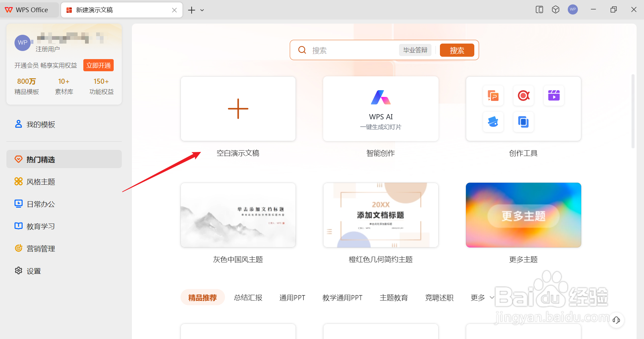The image size is (644, 339).
Task: Select the 教育学习 category
Action: 64,226
